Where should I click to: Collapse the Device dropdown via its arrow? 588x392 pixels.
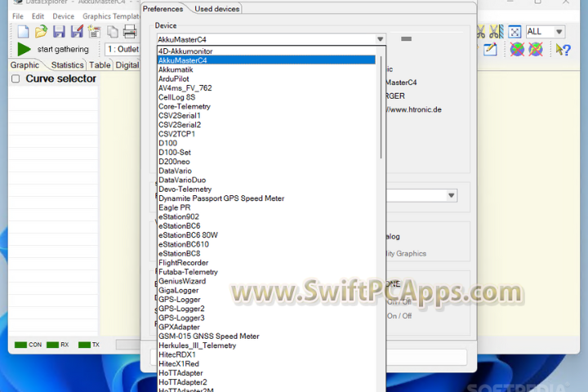(x=380, y=39)
